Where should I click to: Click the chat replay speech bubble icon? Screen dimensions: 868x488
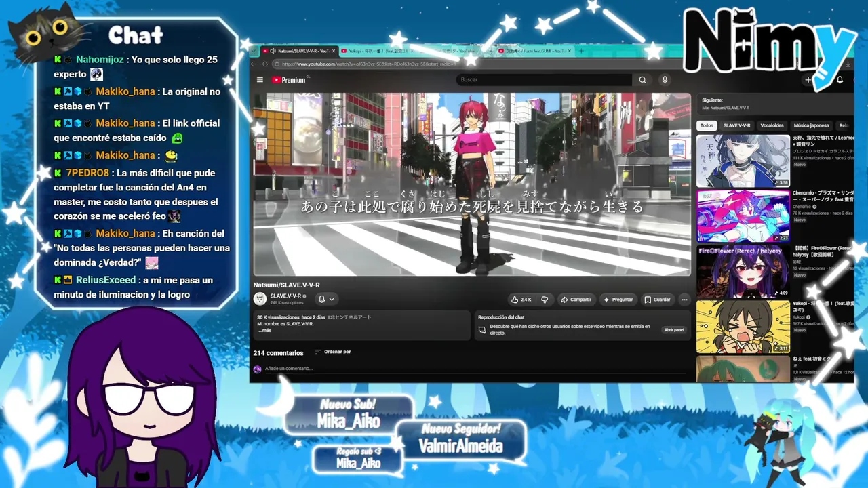click(x=482, y=330)
